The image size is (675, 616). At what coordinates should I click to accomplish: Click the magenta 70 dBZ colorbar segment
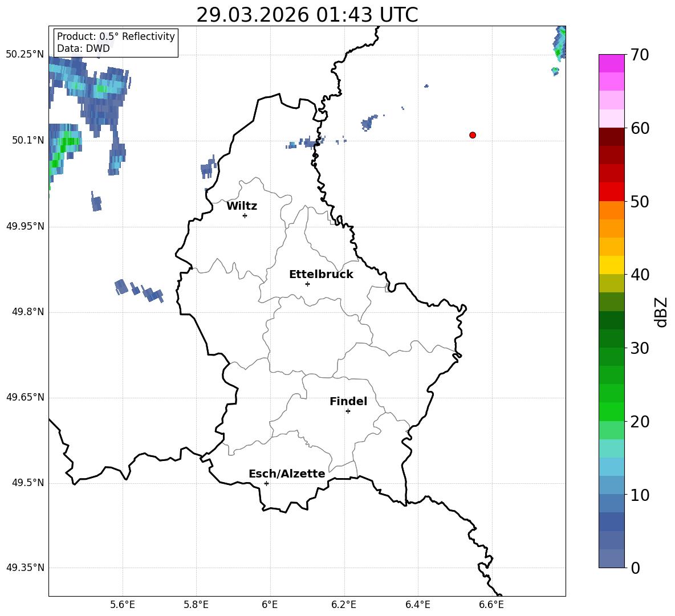(611, 63)
